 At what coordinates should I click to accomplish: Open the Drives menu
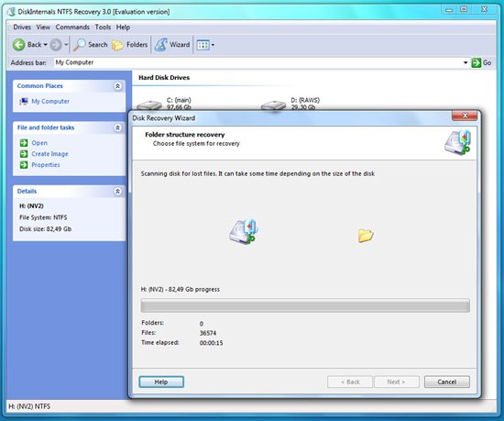coord(22,27)
